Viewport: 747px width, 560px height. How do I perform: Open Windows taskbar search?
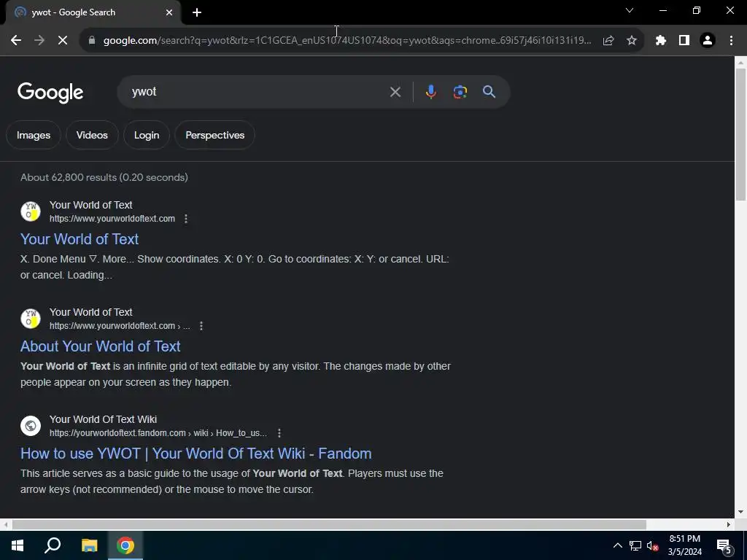(53, 545)
